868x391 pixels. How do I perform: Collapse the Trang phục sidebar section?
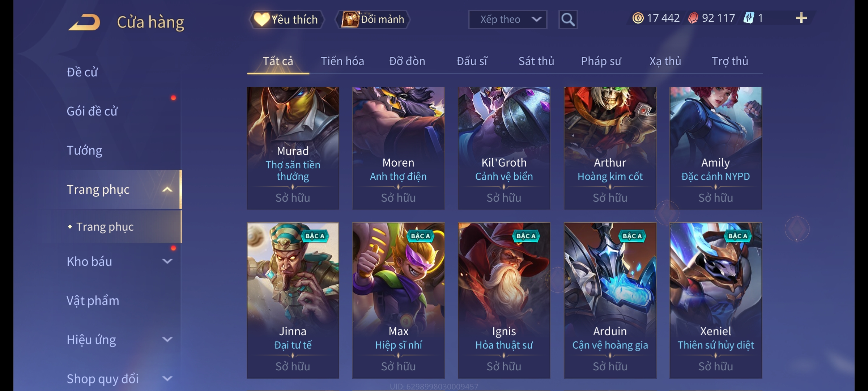tap(167, 189)
